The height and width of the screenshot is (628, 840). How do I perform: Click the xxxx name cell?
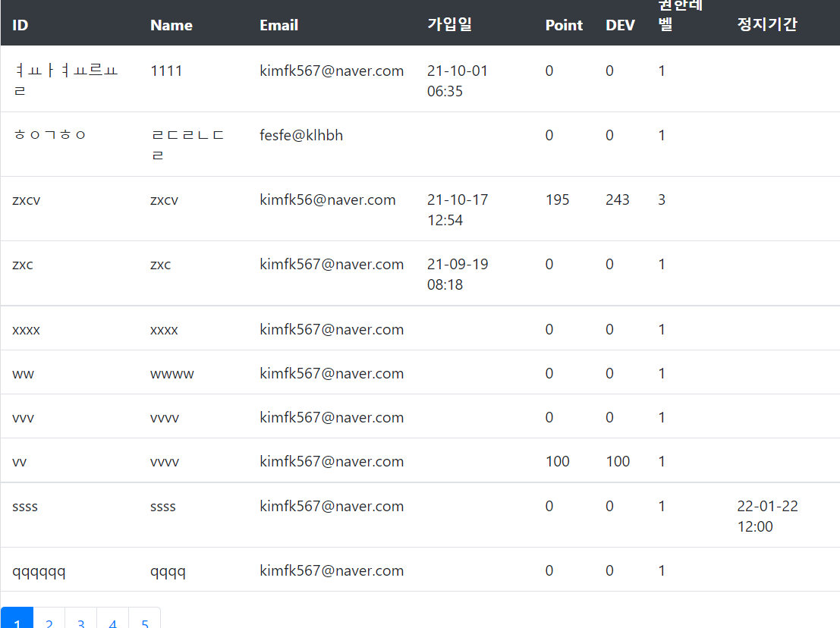click(x=164, y=330)
